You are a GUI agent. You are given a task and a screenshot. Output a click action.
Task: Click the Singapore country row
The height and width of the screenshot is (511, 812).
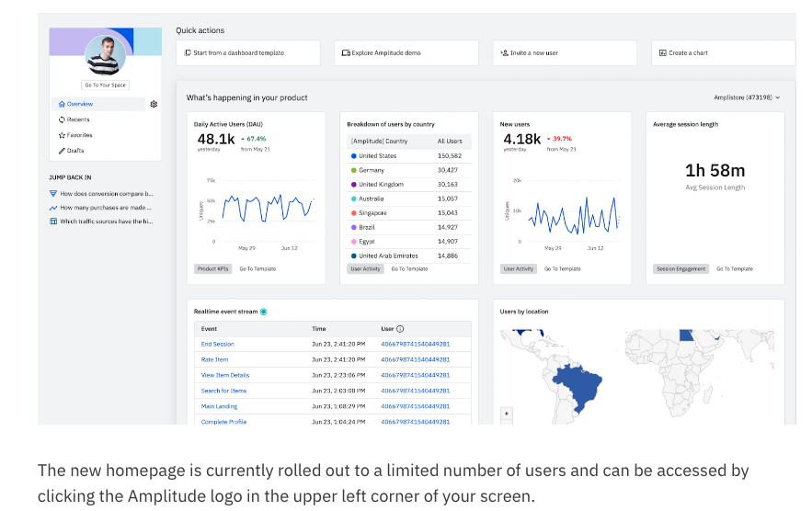click(x=409, y=213)
